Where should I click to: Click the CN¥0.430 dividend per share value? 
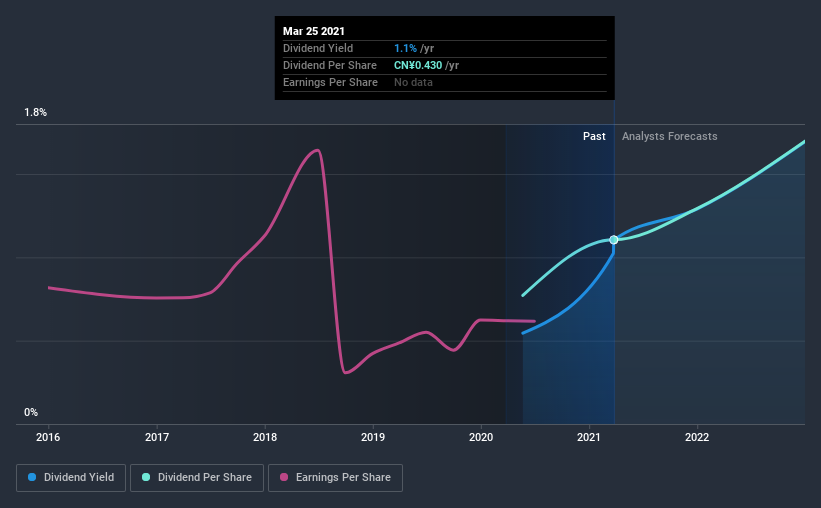tap(418, 65)
